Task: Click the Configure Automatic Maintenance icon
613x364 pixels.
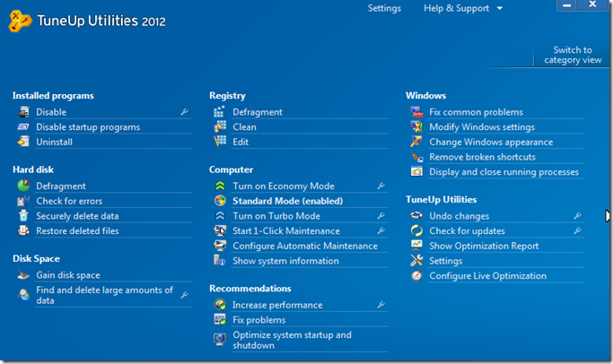Action: 220,246
